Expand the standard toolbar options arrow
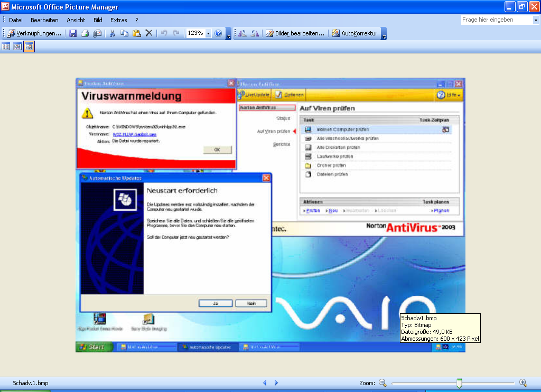This screenshot has height=392, width=541. pos(228,34)
